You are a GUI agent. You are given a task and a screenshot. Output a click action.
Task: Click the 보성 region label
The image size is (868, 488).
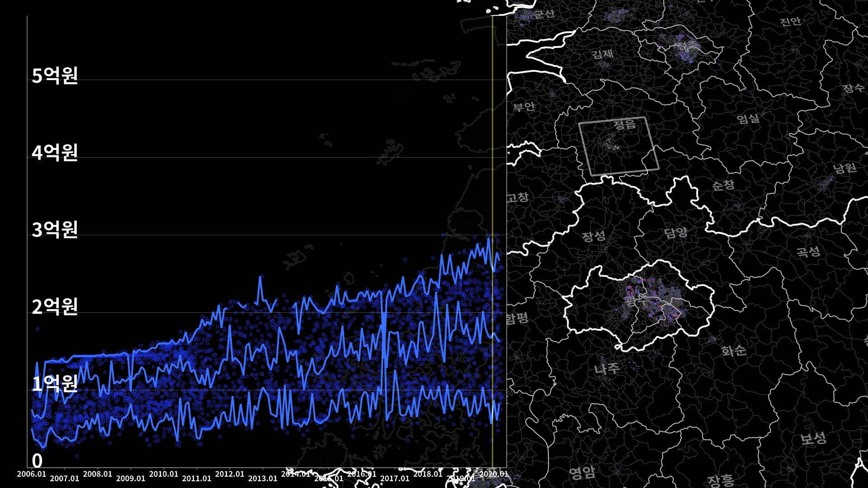pyautogui.click(x=813, y=438)
